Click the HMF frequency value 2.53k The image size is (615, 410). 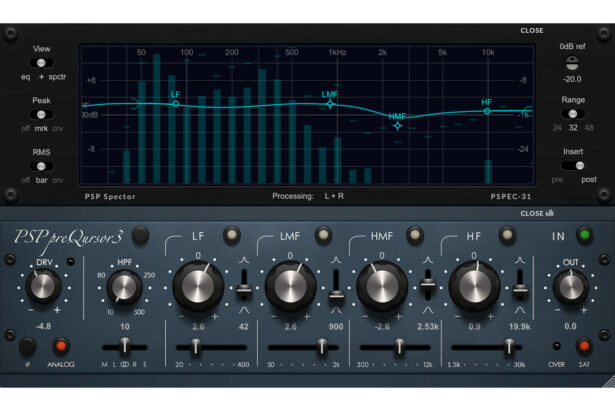(x=428, y=326)
